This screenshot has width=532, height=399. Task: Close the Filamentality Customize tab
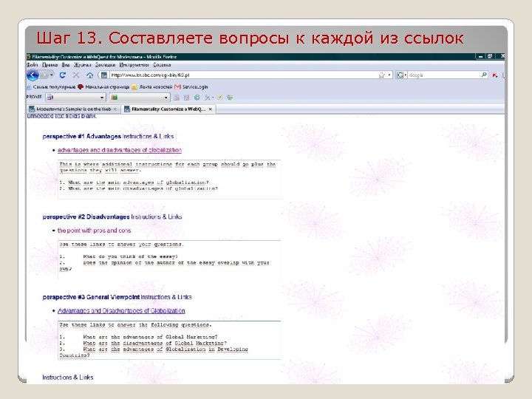click(x=211, y=109)
